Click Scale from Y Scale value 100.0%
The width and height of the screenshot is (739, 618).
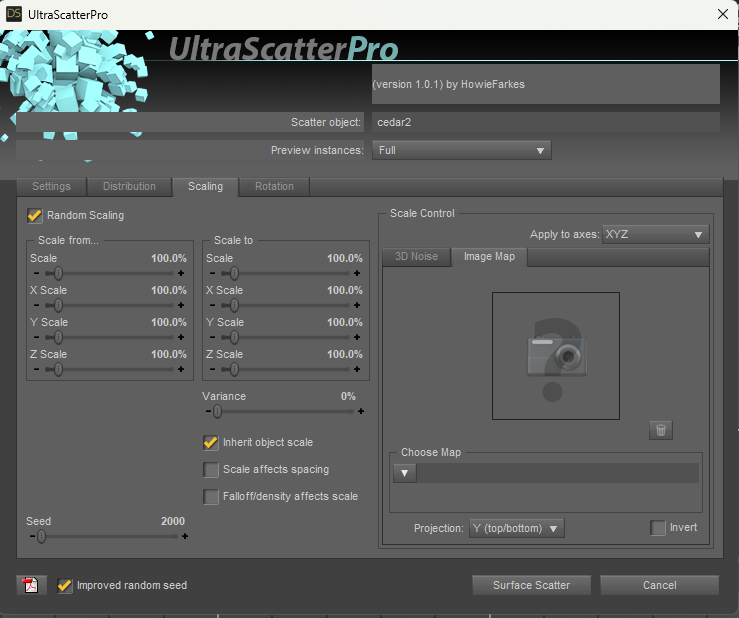(x=169, y=322)
